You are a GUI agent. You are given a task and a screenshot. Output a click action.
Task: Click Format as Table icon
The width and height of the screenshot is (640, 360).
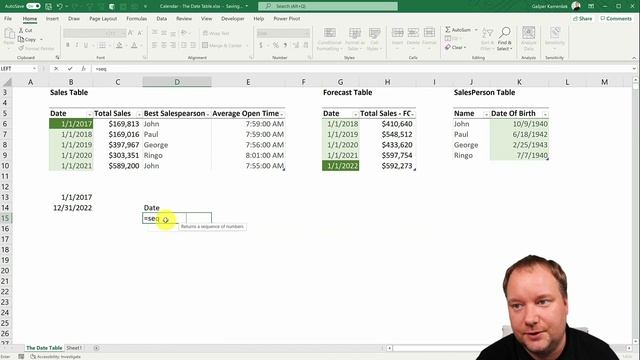click(355, 33)
